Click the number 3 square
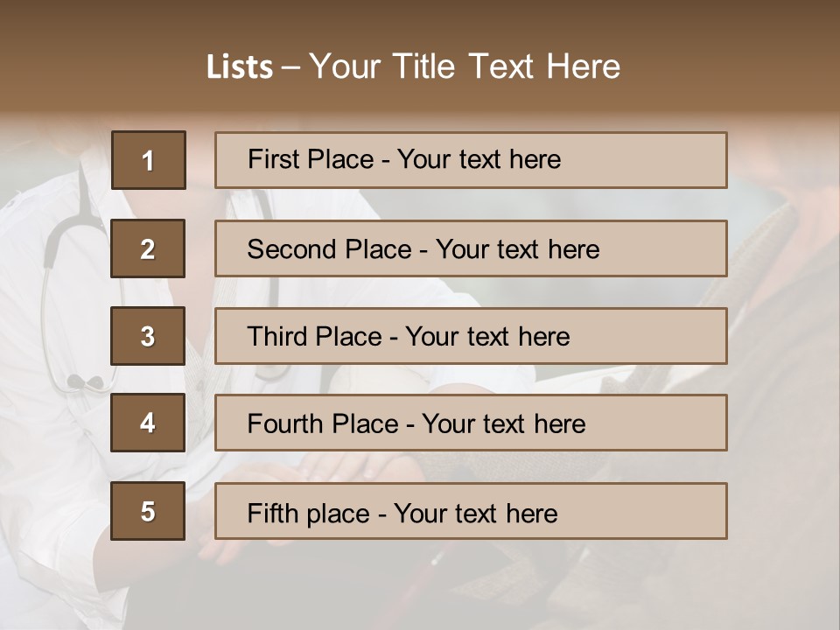The height and width of the screenshot is (630, 840). click(148, 336)
